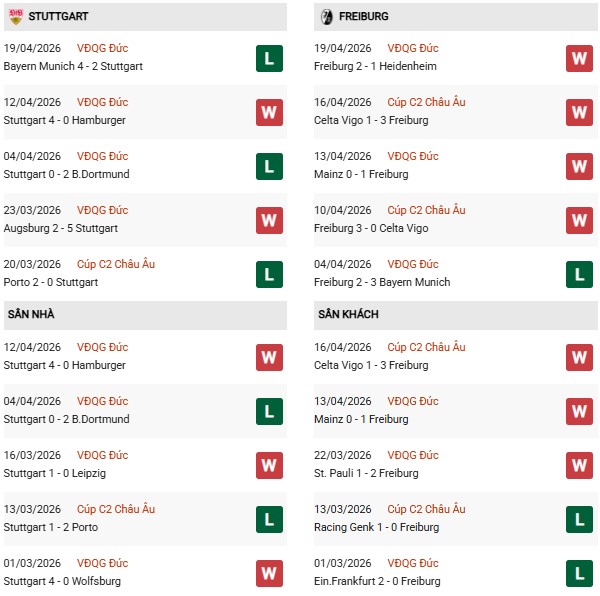
Task: Click the W badge for Augsburg 2-5 Stuttgart
Action: pos(268,220)
